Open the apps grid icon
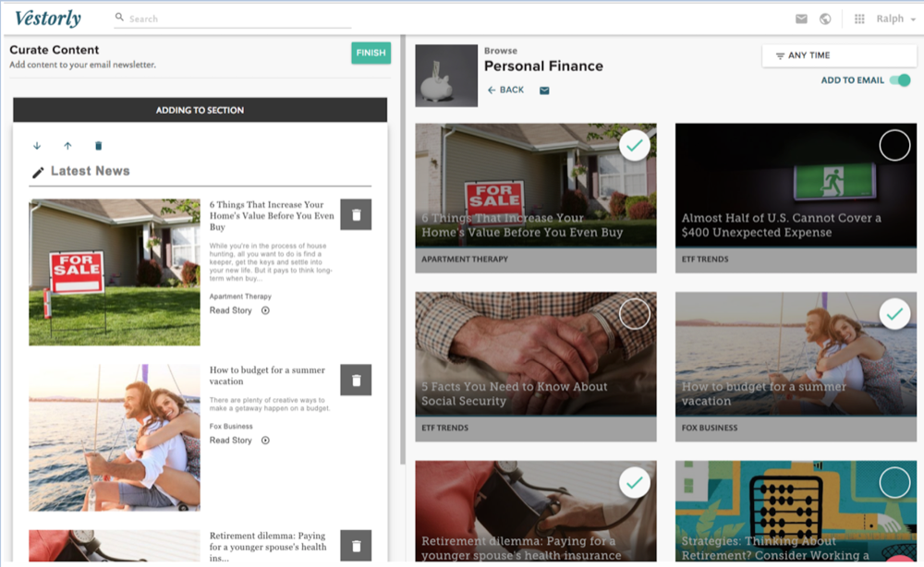The width and height of the screenshot is (924, 567). coord(859,19)
